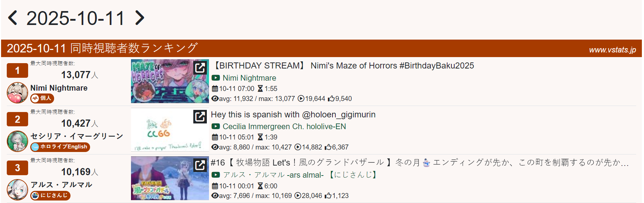Click アルス・アルマル round avatar
The width and height of the screenshot is (644, 203).
(17, 190)
